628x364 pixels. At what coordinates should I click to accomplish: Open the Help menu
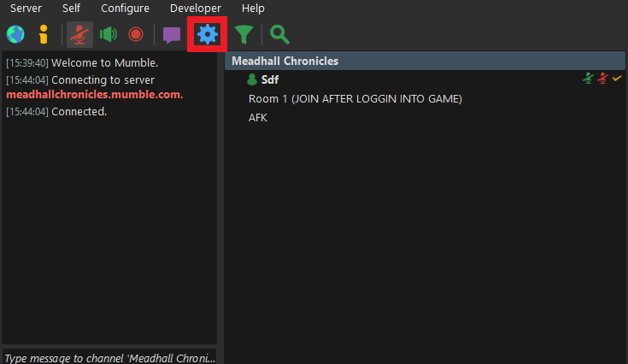pyautogui.click(x=253, y=8)
